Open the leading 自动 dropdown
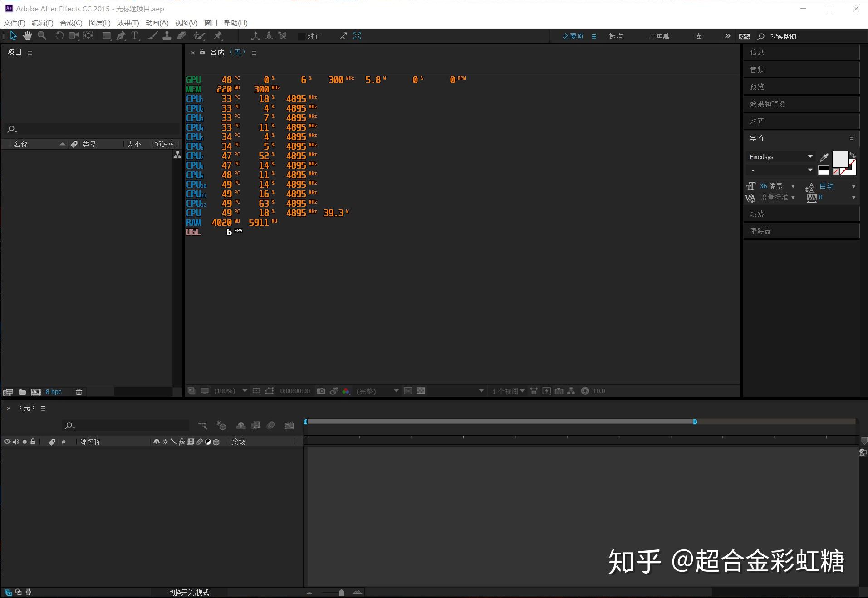This screenshot has height=598, width=868. point(853,186)
